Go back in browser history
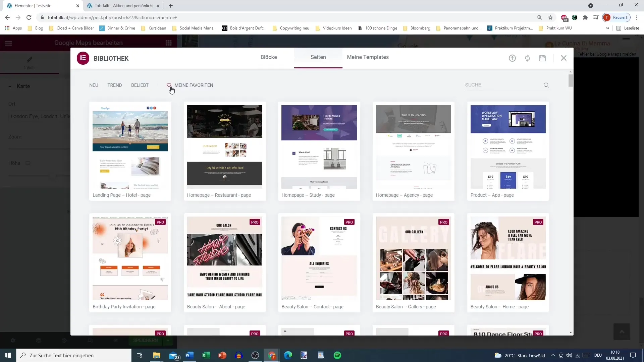The width and height of the screenshot is (644, 362). coord(7,17)
